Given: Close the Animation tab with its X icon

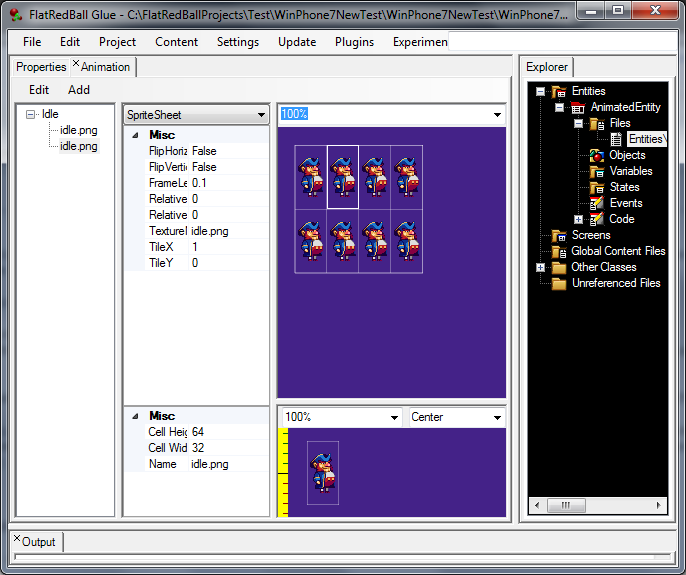Looking at the screenshot, I should [76, 65].
